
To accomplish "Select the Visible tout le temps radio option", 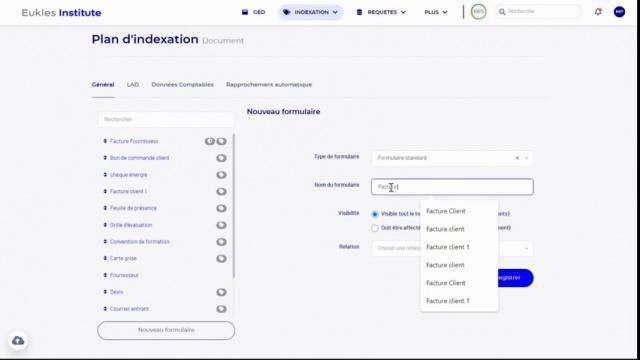I will [x=375, y=214].
